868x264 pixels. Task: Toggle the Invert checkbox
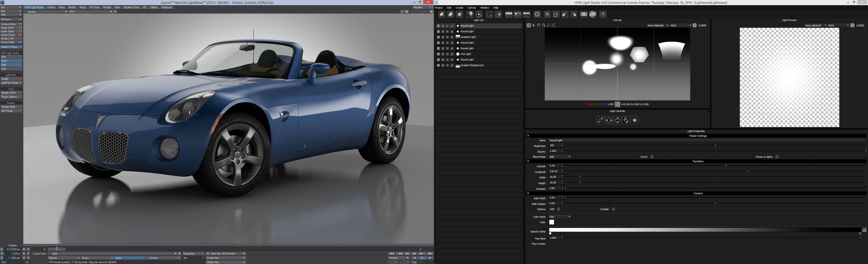pos(652,157)
